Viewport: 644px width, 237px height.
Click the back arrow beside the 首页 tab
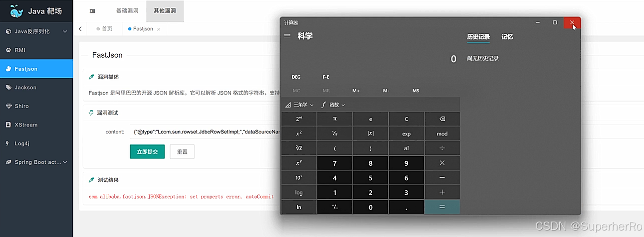[80, 29]
